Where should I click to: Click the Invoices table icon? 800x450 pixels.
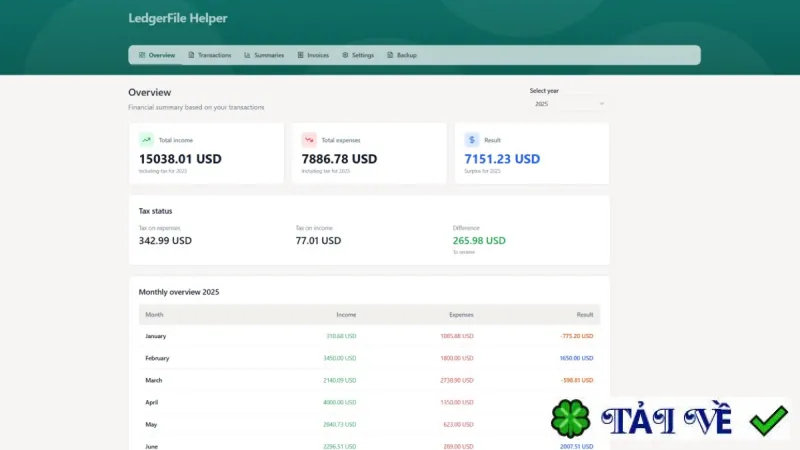(x=301, y=55)
